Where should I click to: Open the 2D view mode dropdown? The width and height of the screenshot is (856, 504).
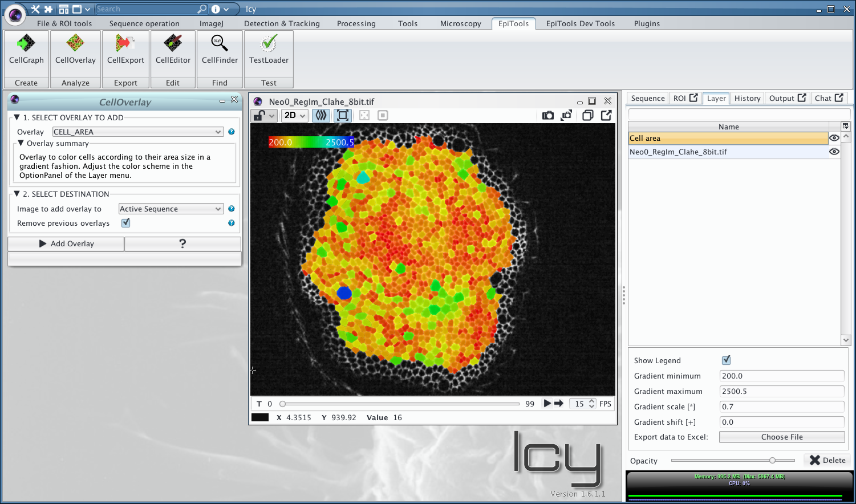(295, 115)
